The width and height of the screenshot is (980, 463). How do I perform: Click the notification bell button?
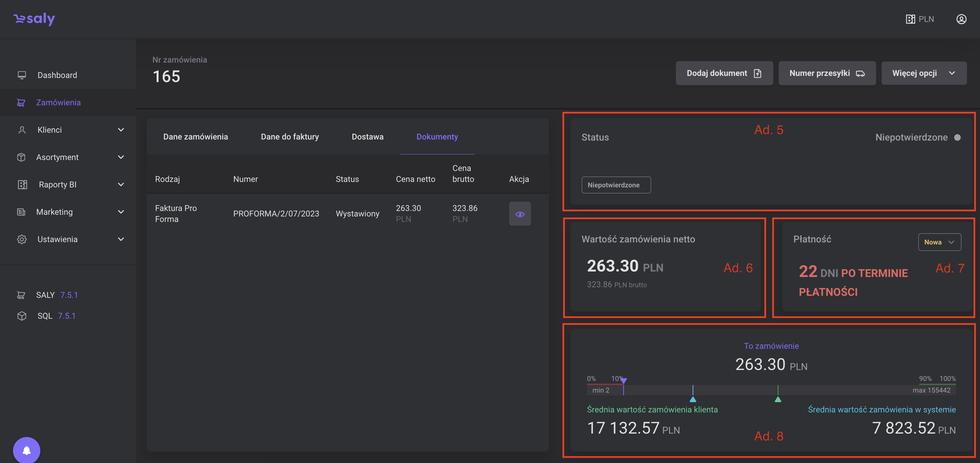(x=27, y=450)
